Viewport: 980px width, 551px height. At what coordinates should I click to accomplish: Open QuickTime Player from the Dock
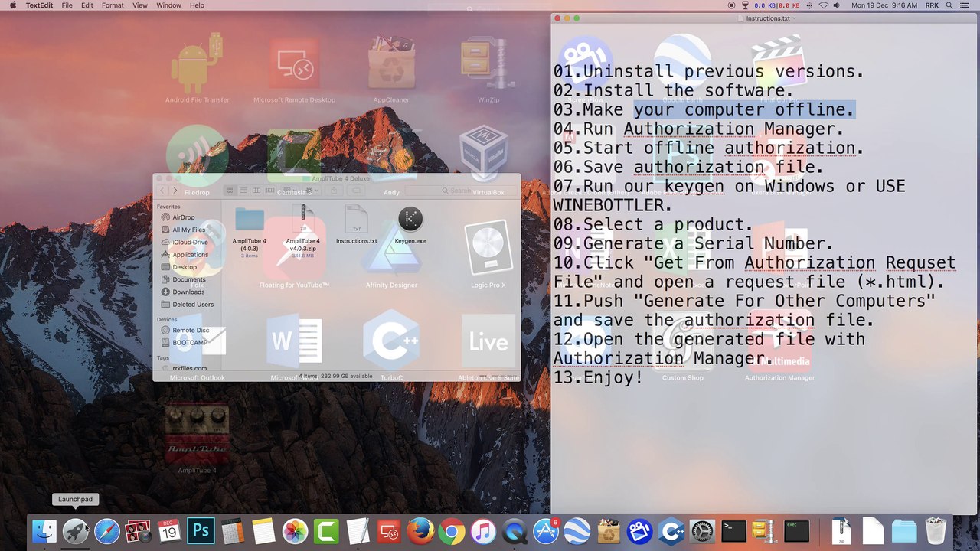coord(514,531)
